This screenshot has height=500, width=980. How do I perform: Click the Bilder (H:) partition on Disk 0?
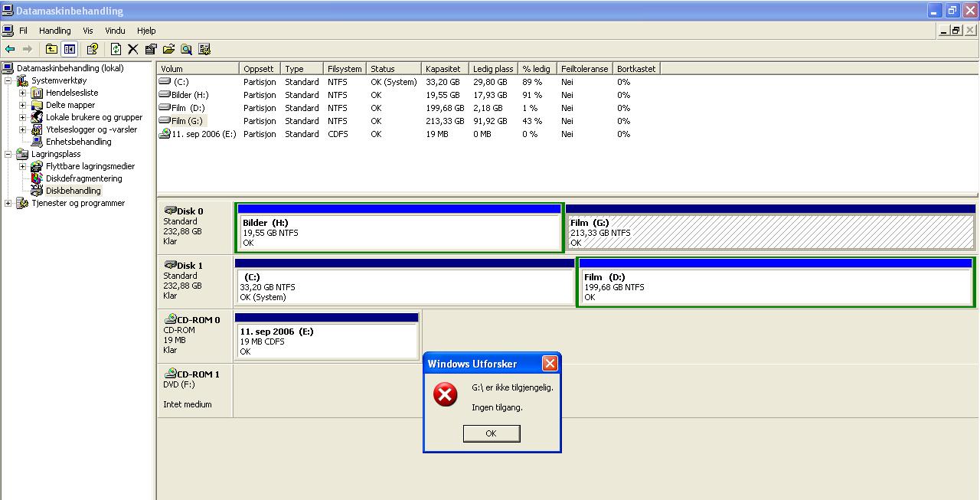click(x=400, y=227)
